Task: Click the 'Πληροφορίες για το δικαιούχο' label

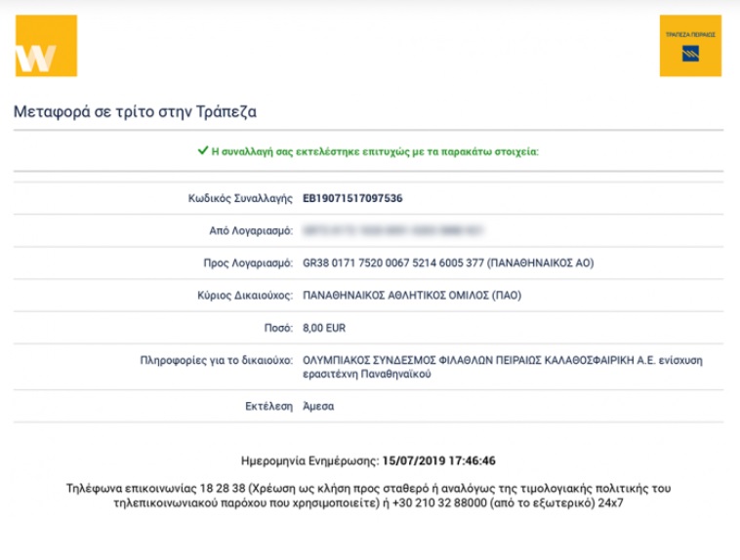Action: tap(217, 360)
